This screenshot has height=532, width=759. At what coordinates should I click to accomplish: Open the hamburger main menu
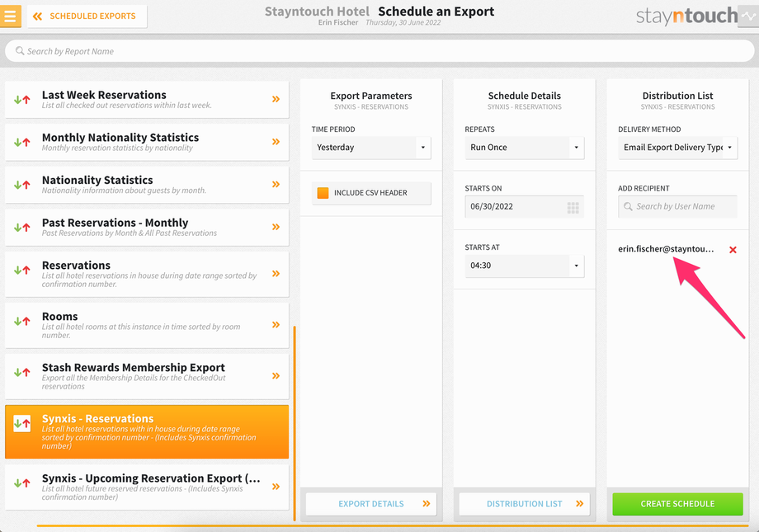click(x=10, y=16)
